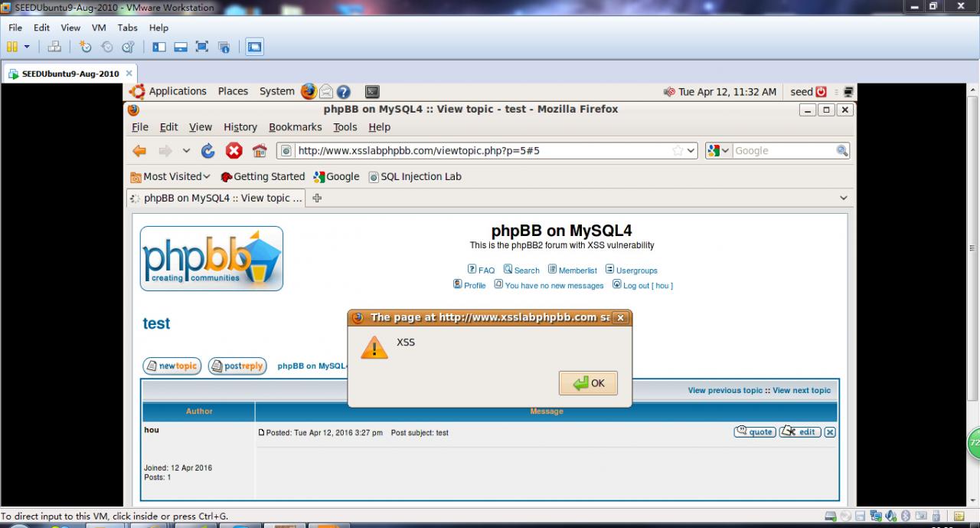Click the Send Ctrl+Alt+Del toolbar icon in VMware

54,47
